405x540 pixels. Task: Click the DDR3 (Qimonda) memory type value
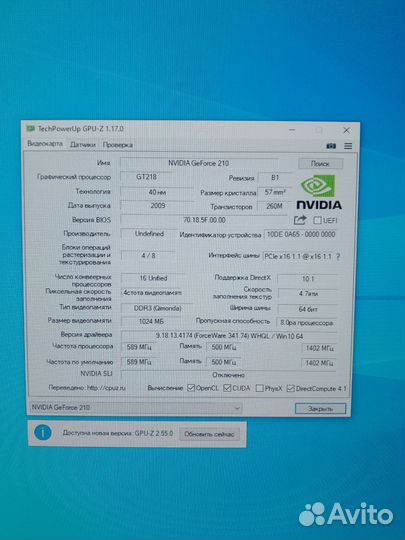[157, 308]
